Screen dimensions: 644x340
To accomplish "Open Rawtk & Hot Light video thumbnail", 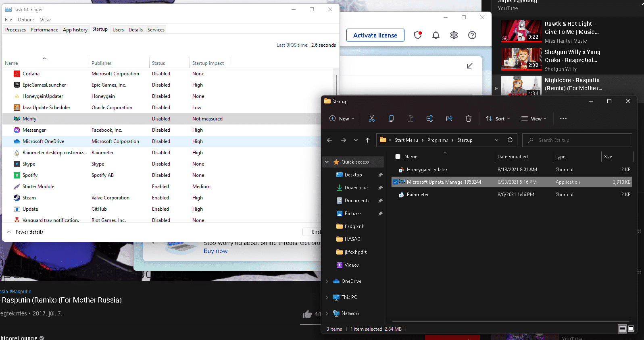I will tap(521, 31).
